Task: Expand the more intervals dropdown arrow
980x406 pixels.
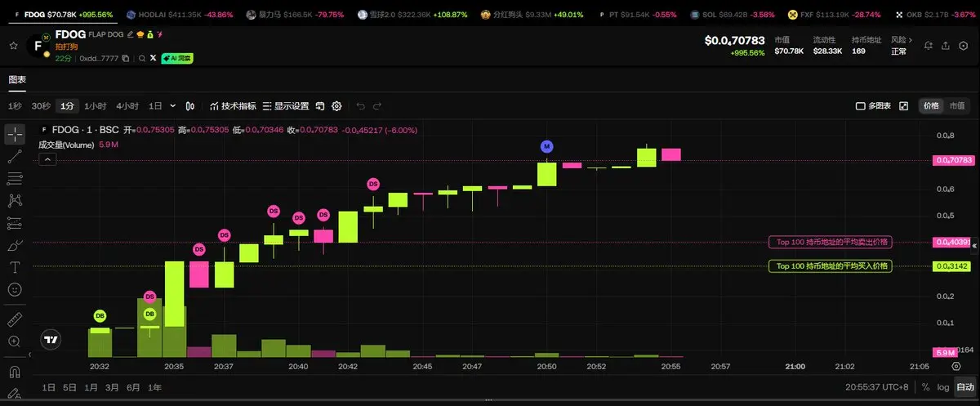Action: 173,106
